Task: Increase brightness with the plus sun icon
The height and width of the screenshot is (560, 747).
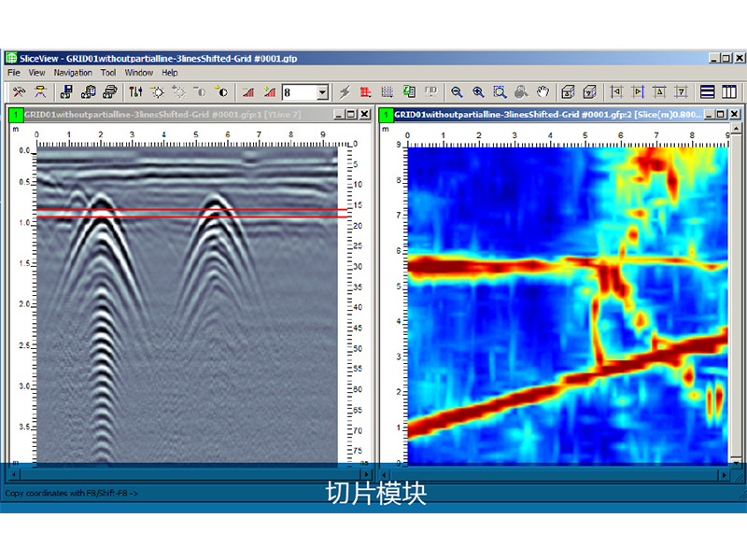Action: coord(178,91)
